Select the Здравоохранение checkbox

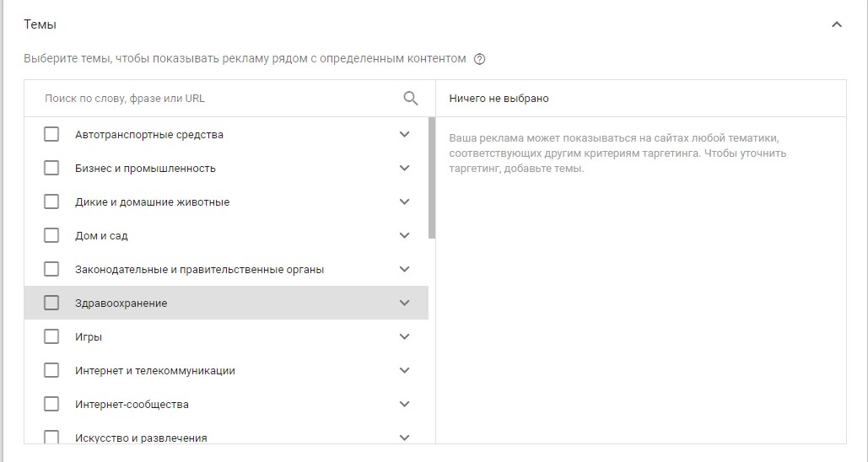point(51,304)
